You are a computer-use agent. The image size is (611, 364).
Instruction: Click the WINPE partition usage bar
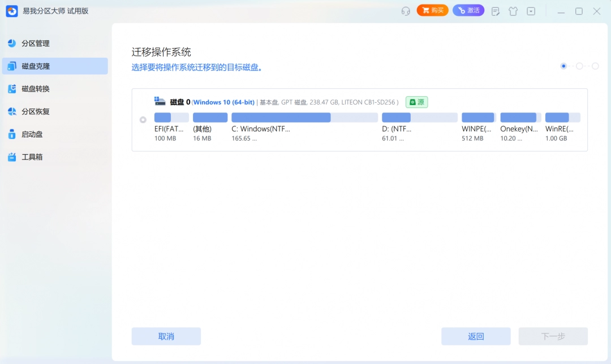(x=479, y=117)
